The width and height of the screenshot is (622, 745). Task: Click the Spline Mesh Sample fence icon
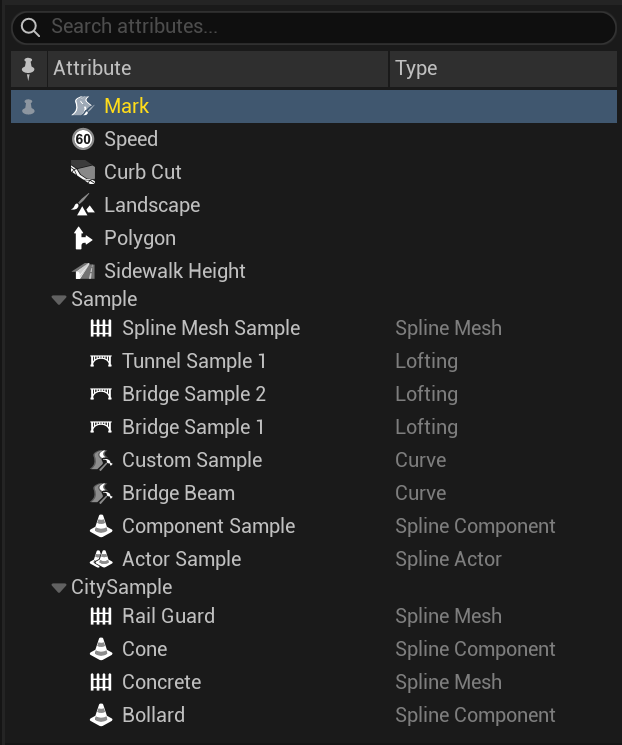[101, 328]
